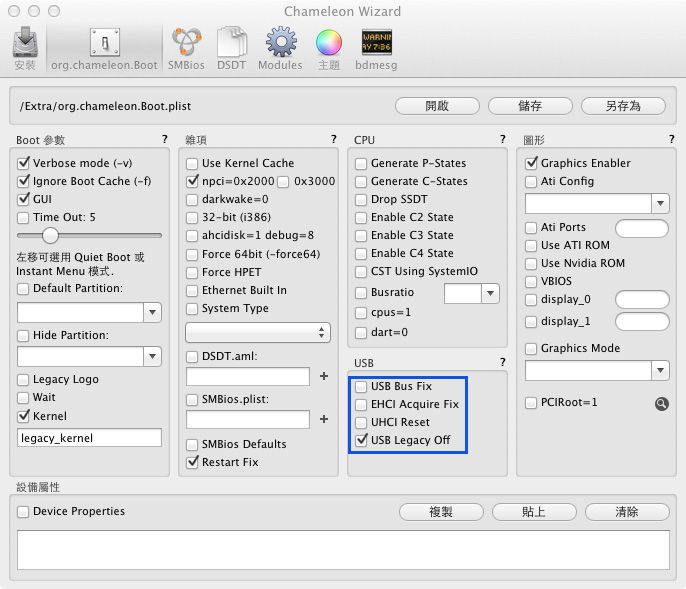Open the 安裝 install toolbar icon
This screenshot has width=686, height=589.
(x=25, y=48)
